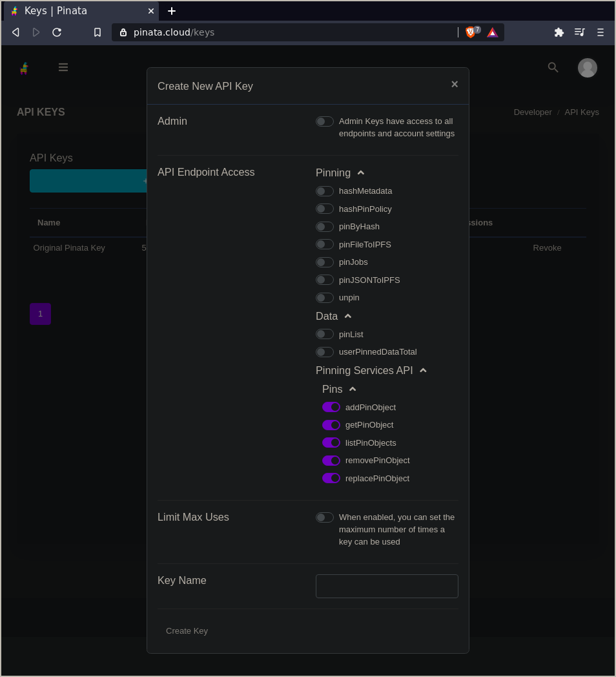The width and height of the screenshot is (616, 677).
Task: Collapse the Pinning endpoint section
Action: [x=361, y=172]
